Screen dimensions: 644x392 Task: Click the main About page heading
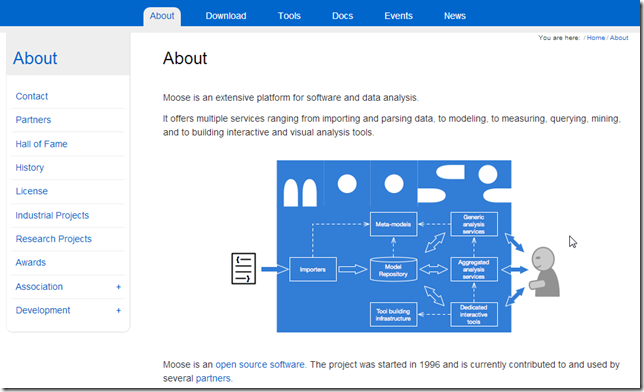pyautogui.click(x=185, y=58)
